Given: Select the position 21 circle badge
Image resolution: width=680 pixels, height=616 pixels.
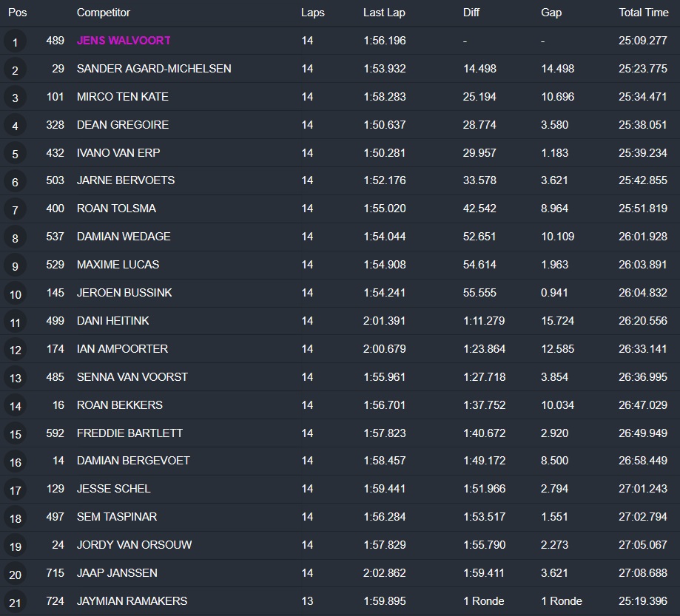Looking at the screenshot, I should coord(15,602).
